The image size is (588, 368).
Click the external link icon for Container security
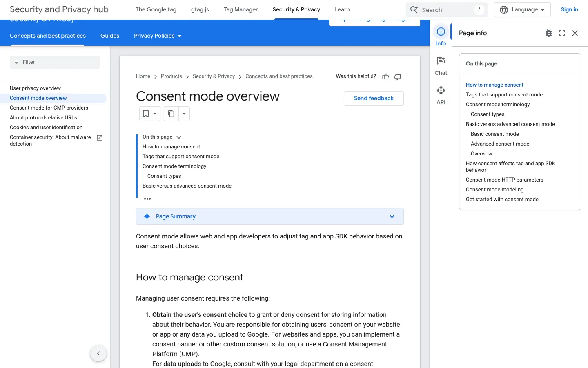(x=99, y=138)
